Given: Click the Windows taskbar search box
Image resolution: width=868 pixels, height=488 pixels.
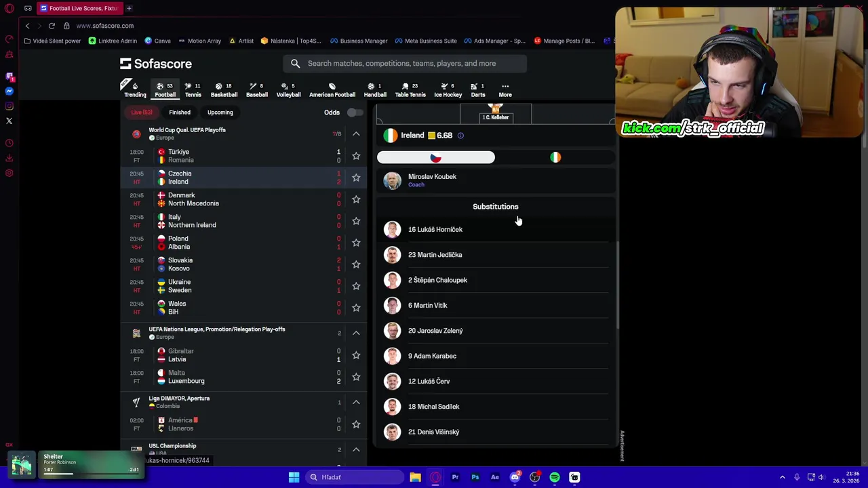Looking at the screenshot, I should pyautogui.click(x=353, y=477).
